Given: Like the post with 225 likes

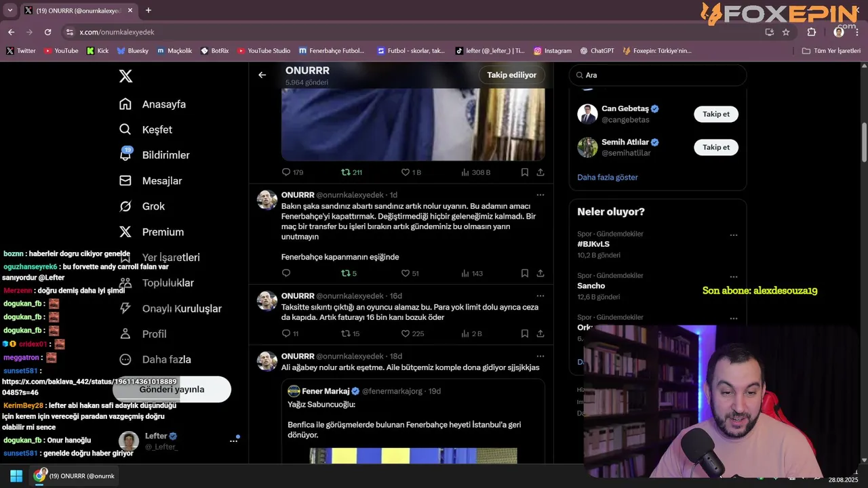Looking at the screenshot, I should pyautogui.click(x=406, y=333).
